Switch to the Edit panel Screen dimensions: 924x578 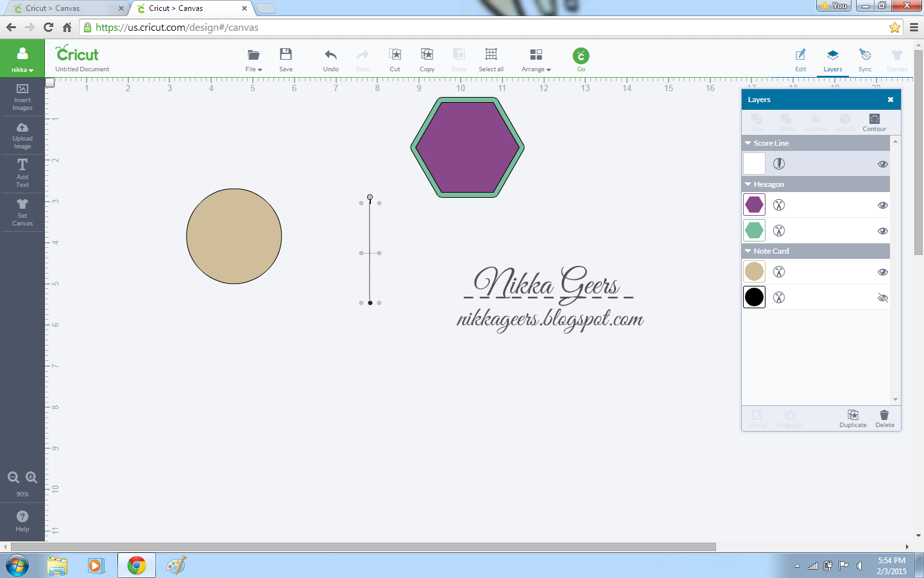click(x=801, y=60)
